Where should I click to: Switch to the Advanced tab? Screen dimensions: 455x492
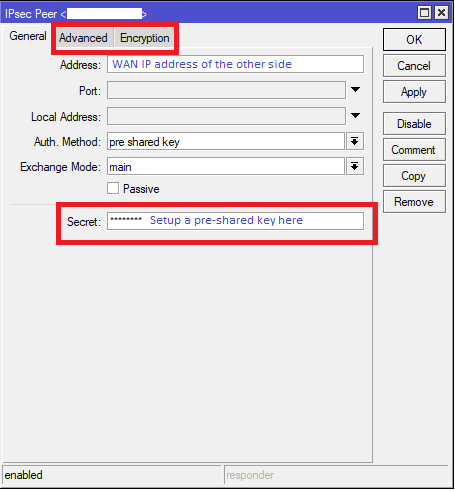[x=83, y=38]
